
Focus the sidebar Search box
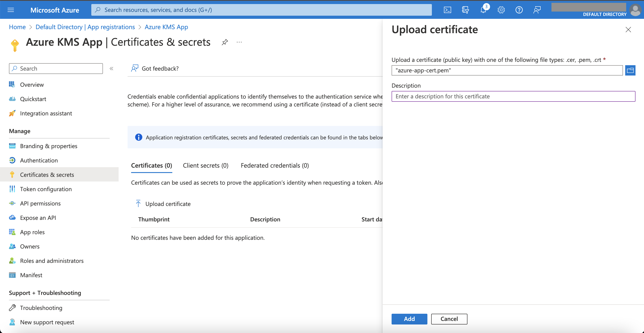(x=56, y=68)
